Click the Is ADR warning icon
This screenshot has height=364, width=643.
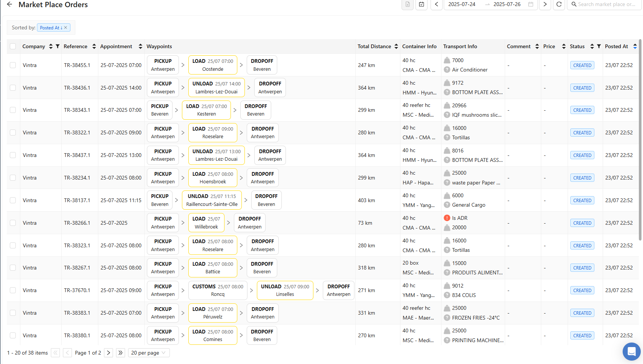tap(447, 218)
